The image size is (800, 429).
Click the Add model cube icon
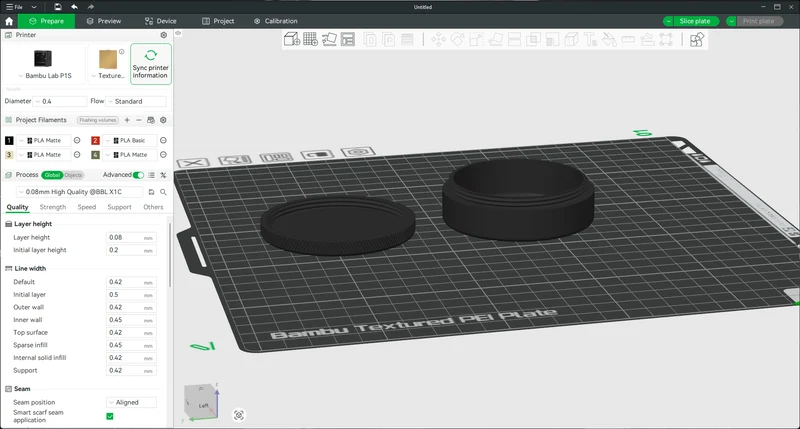point(292,39)
